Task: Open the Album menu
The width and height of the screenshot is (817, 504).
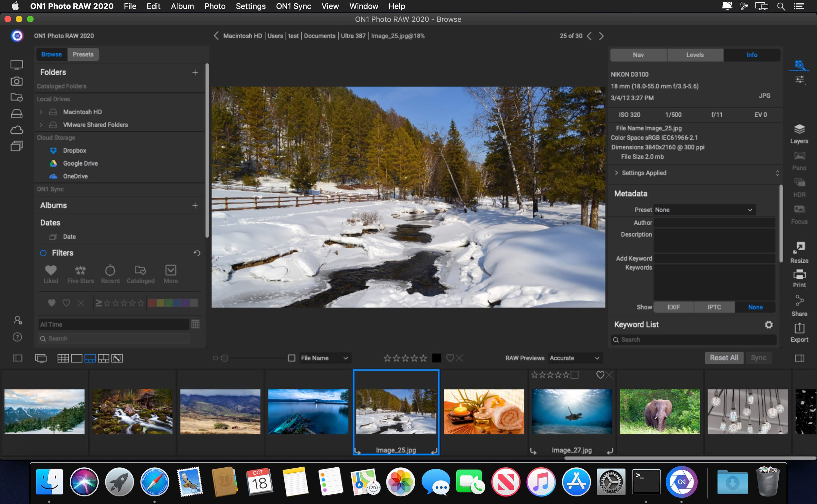Action: point(182,6)
